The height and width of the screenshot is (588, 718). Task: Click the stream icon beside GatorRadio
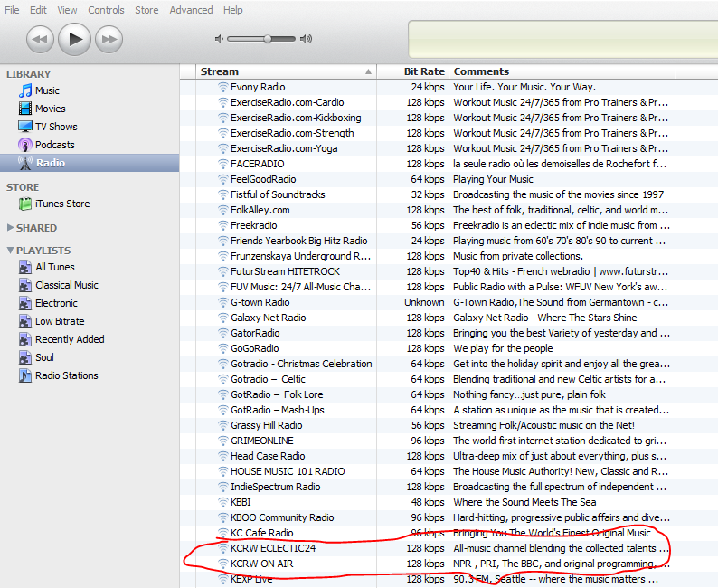[x=222, y=333]
